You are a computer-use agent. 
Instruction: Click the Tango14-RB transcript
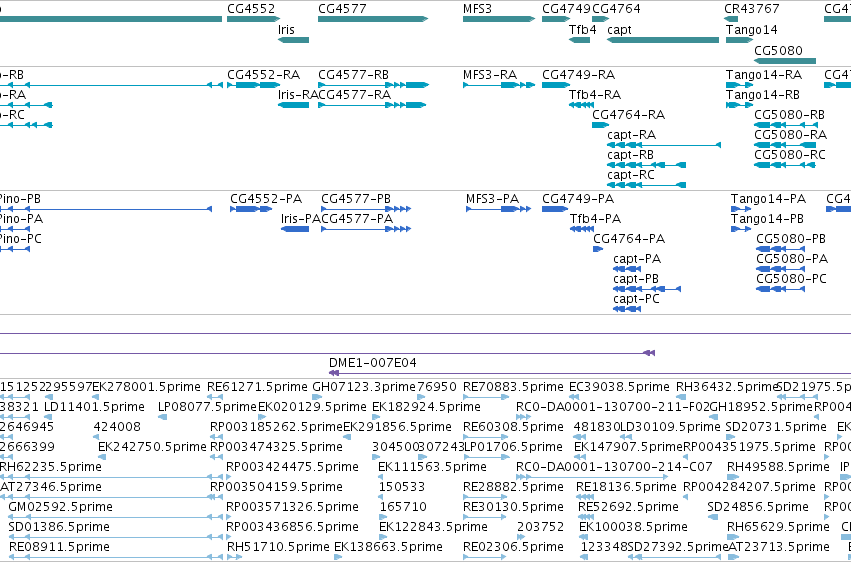(740, 105)
